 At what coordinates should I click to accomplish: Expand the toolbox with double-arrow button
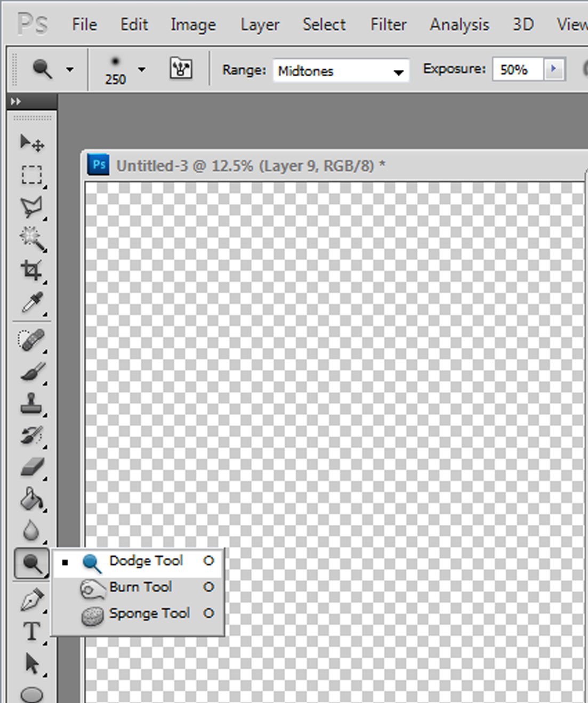click(x=16, y=101)
